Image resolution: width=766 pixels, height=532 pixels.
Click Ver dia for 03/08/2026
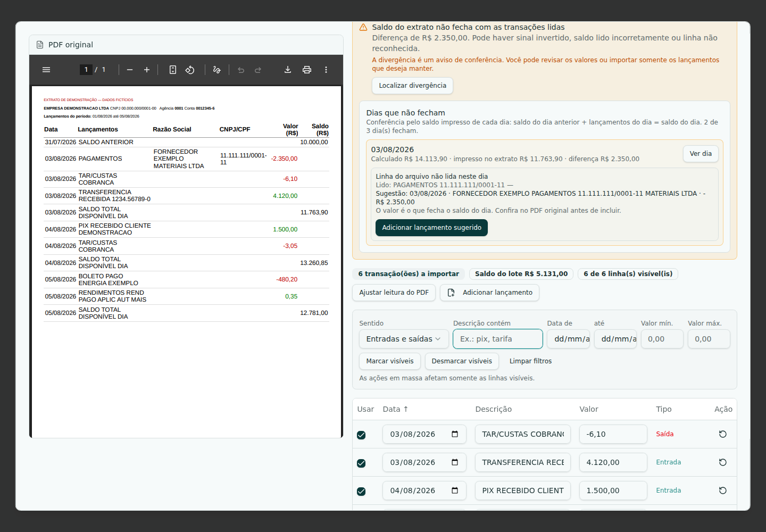click(x=701, y=154)
